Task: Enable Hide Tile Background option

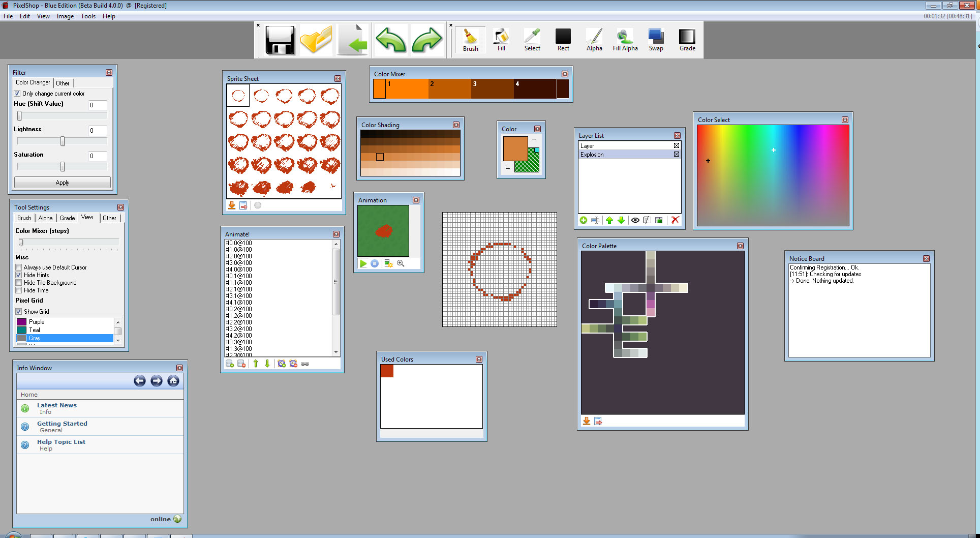Action: coord(19,283)
